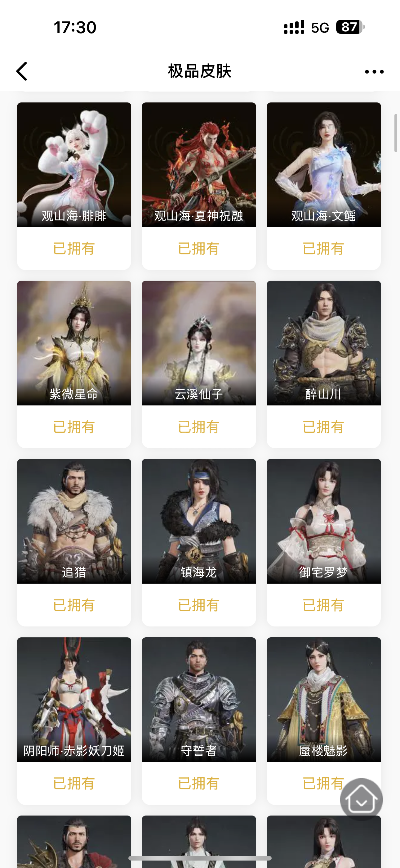This screenshot has height=868, width=400.
Task: Tap the clock showing 17:30
Action: (75, 27)
